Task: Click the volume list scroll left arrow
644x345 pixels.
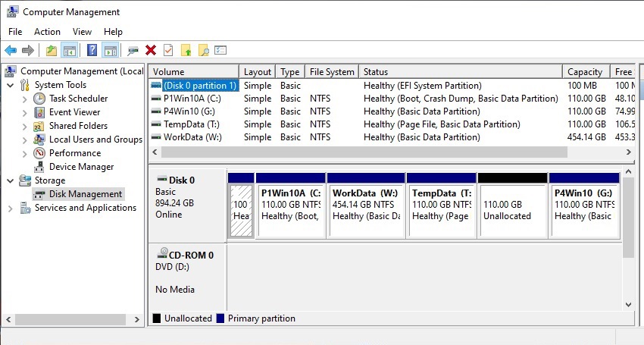Action: pyautogui.click(x=155, y=152)
